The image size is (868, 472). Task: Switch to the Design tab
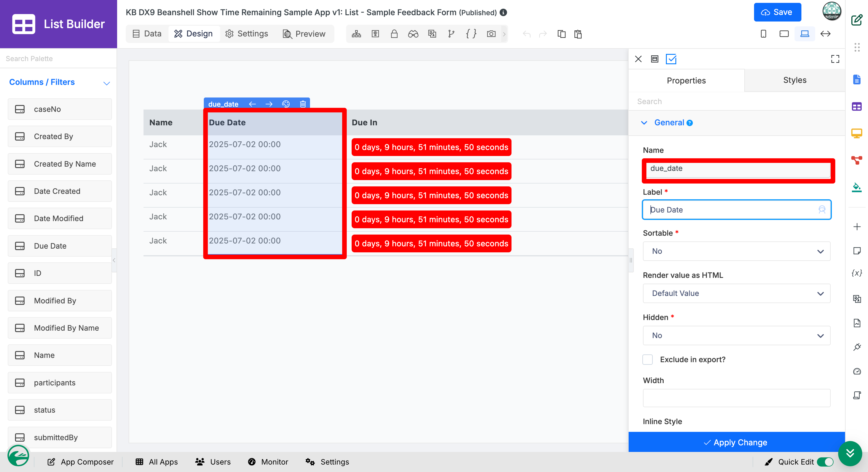click(x=193, y=34)
